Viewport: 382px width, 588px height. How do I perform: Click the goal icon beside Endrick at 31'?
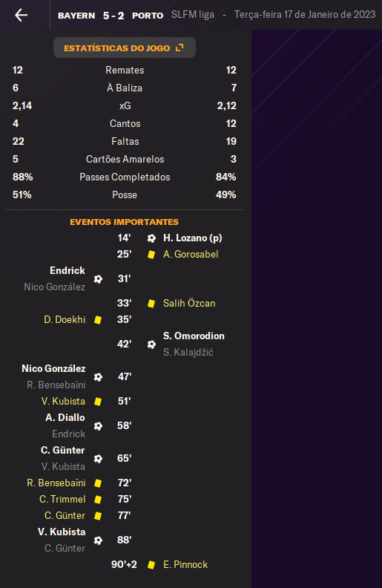[x=98, y=279]
